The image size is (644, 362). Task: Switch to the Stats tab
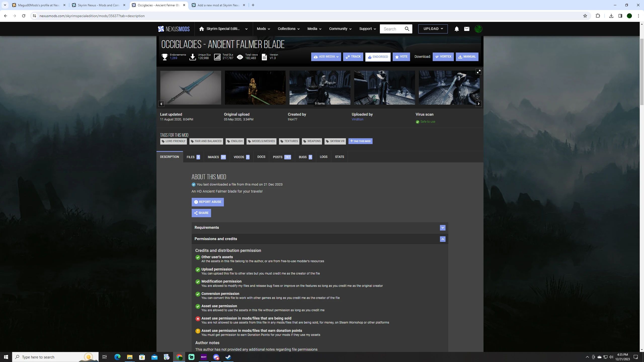coord(339,157)
